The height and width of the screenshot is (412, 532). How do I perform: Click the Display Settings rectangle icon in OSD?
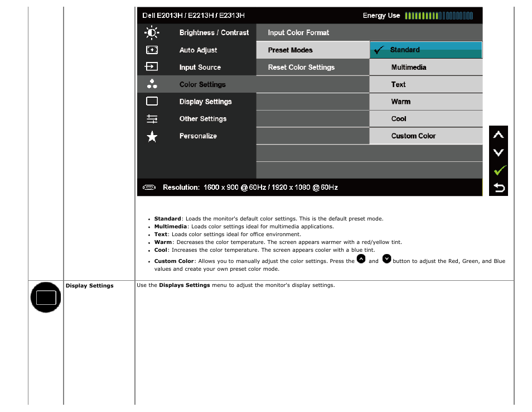(x=152, y=102)
